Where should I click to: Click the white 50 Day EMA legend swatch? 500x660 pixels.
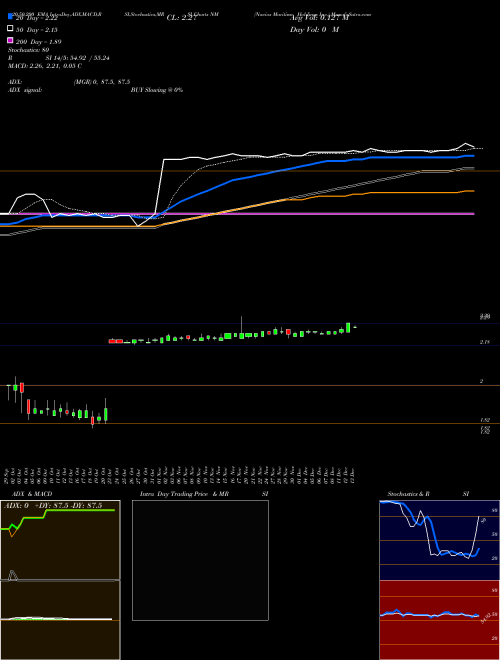pyautogui.click(x=10, y=28)
